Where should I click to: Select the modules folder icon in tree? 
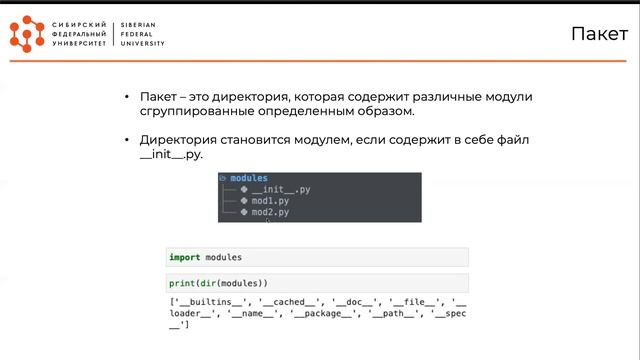(222, 178)
